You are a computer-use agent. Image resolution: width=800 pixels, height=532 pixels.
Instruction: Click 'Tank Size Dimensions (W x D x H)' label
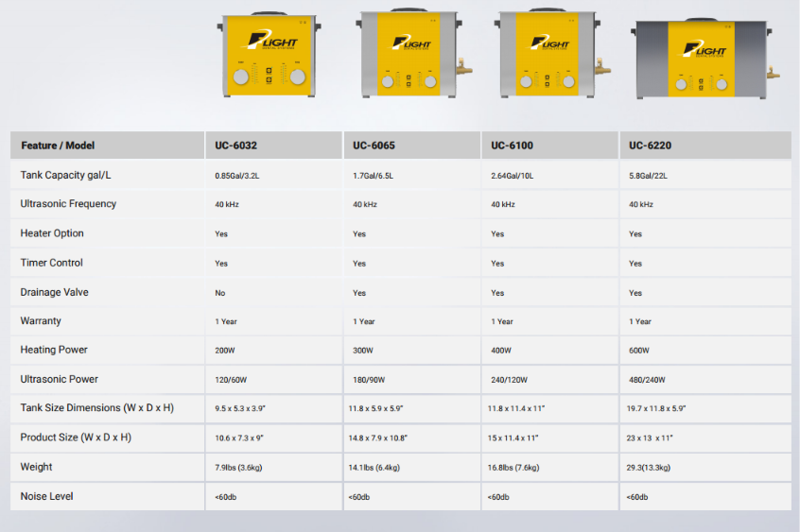coord(97,408)
